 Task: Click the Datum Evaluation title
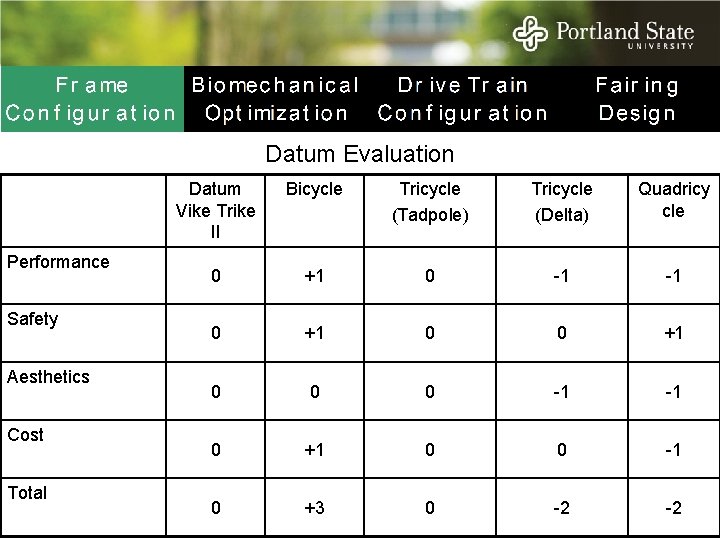[x=360, y=154]
